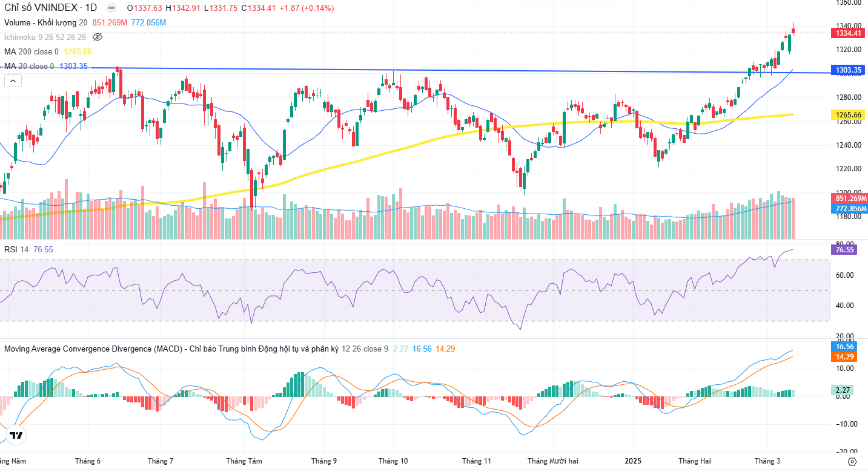Click the 851.269M volume axis label
The height and width of the screenshot is (472, 868).
click(x=850, y=198)
